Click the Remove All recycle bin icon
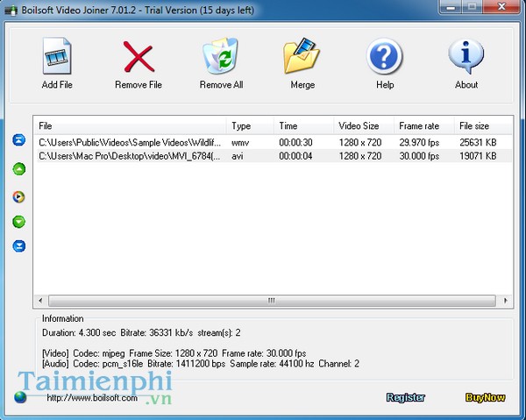This screenshot has height=420, width=526. tap(221, 56)
